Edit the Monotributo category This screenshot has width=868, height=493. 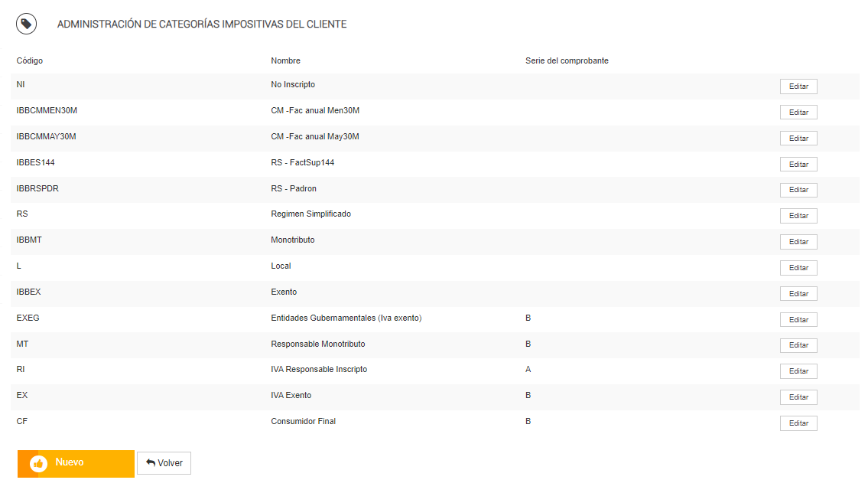(x=798, y=242)
